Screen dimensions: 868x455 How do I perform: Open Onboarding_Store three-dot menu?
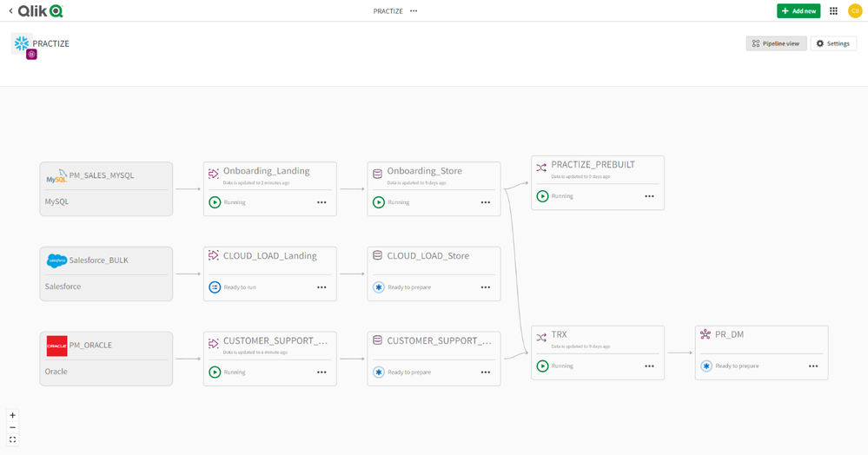pos(486,202)
